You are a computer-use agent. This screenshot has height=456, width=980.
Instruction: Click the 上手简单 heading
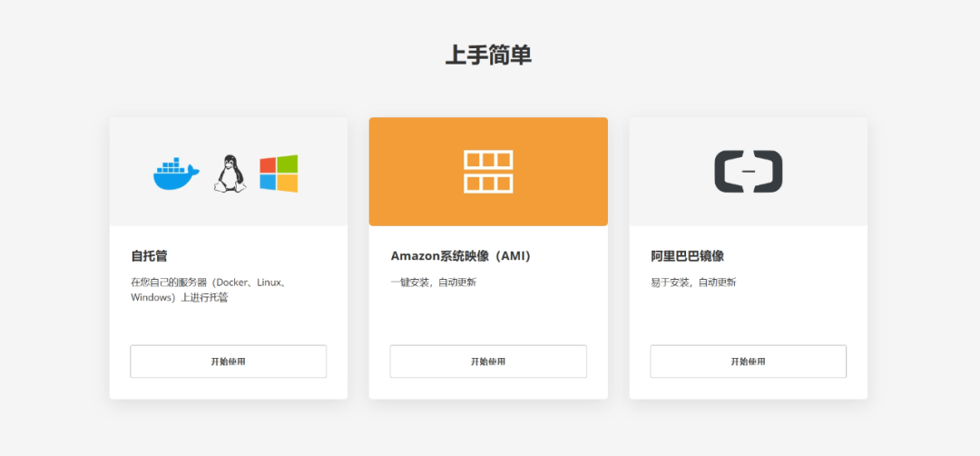(x=488, y=55)
